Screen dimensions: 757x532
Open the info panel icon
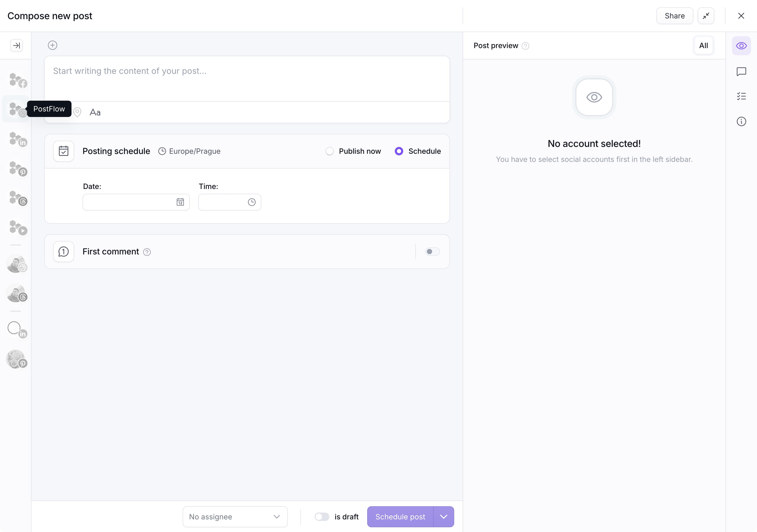point(741,121)
